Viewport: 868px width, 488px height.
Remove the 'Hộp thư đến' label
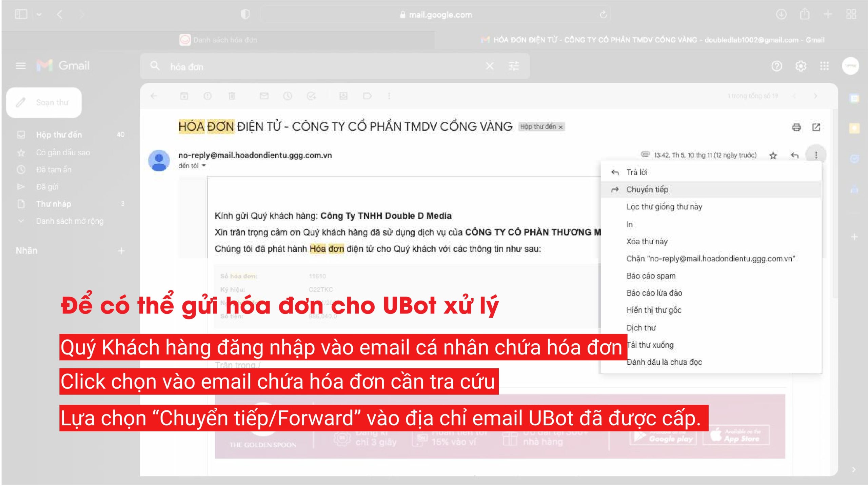561,127
